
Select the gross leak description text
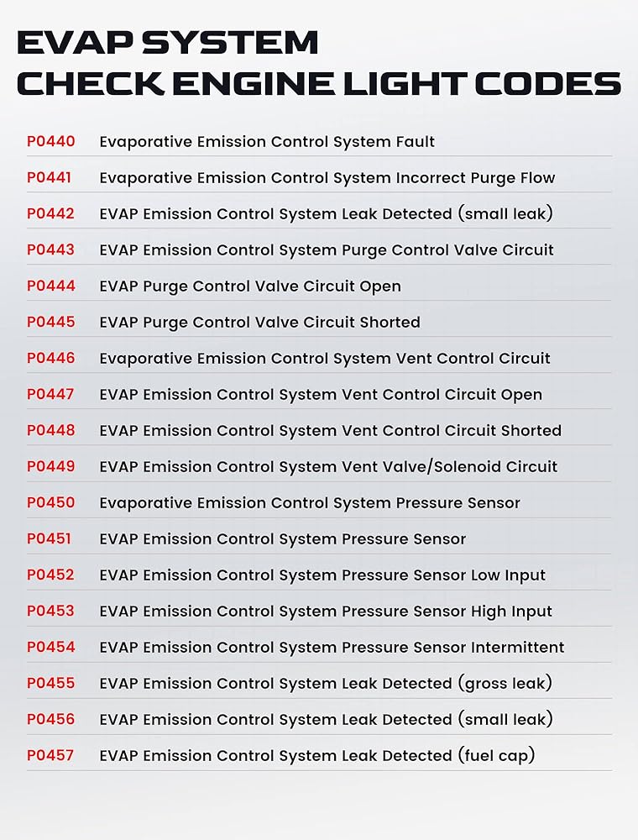326,684
